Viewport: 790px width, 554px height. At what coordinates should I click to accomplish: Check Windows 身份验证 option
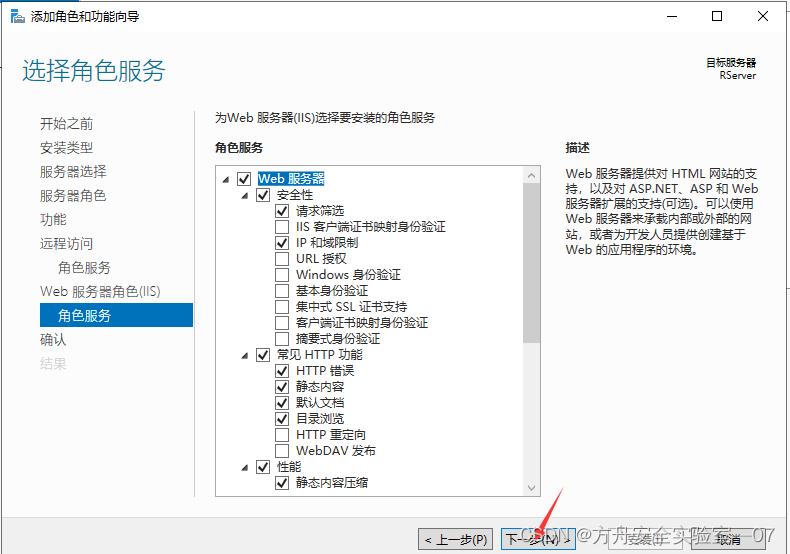click(x=282, y=275)
